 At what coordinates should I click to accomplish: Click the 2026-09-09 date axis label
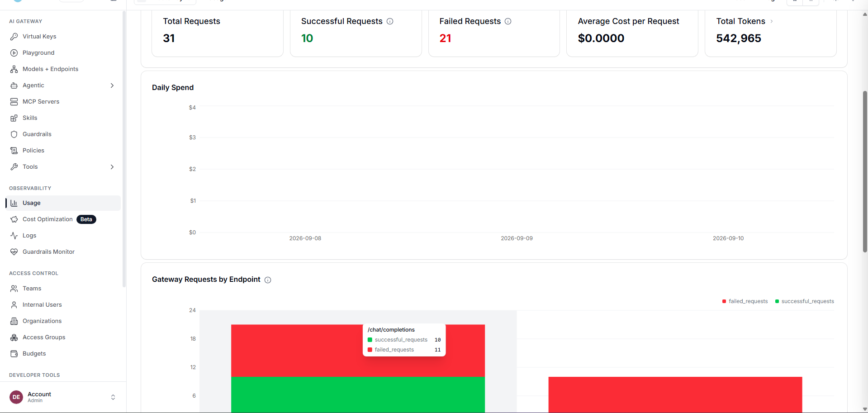tap(517, 238)
